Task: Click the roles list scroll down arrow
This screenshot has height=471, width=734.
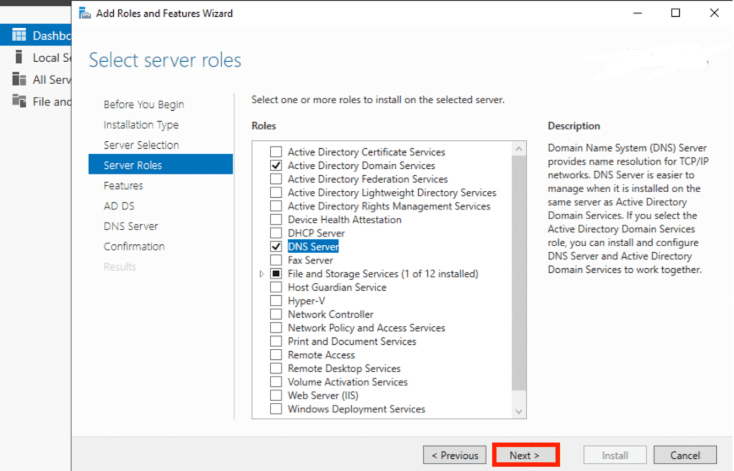Action: 519,412
